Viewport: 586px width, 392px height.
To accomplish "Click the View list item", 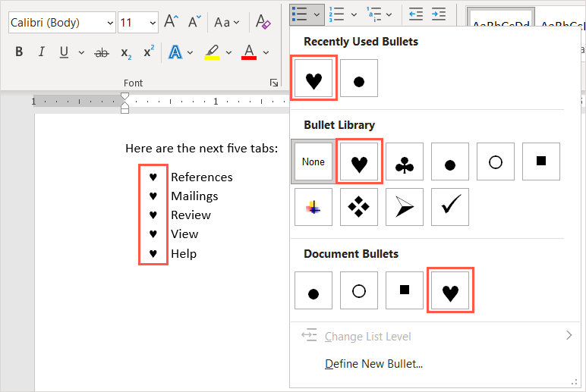I will click(184, 234).
